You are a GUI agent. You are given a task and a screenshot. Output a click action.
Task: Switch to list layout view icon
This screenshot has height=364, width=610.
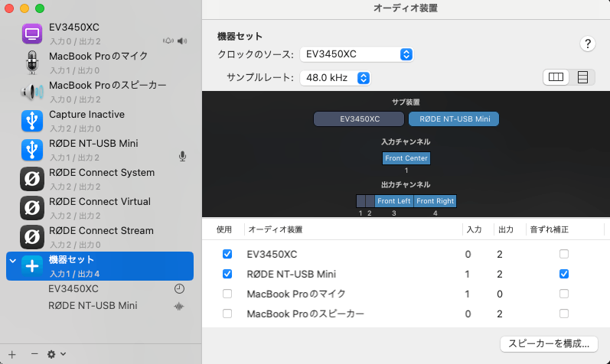[x=582, y=77]
